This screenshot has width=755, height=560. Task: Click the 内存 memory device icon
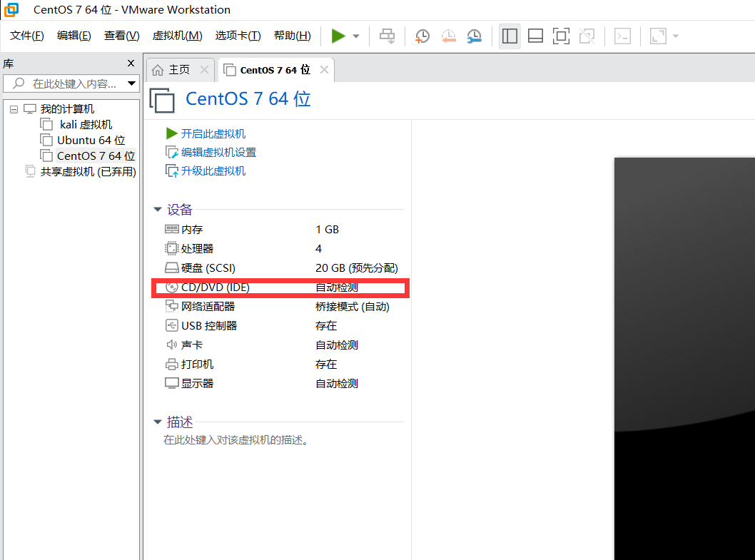coord(171,229)
